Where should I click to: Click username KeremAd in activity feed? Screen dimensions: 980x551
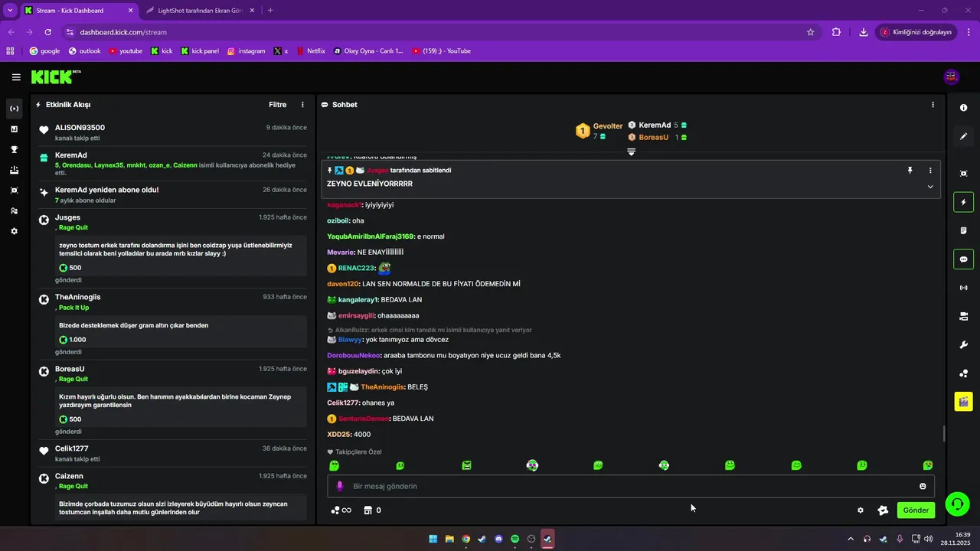pyautogui.click(x=71, y=155)
